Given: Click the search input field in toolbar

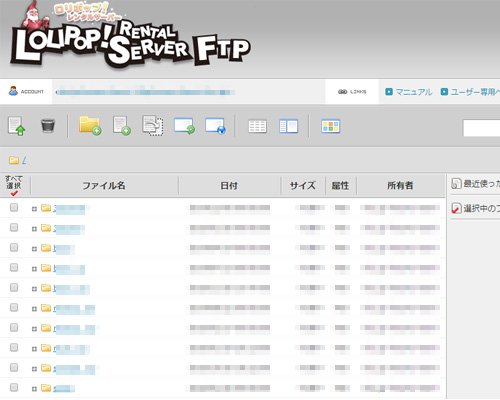Looking at the screenshot, I should point(481,128).
